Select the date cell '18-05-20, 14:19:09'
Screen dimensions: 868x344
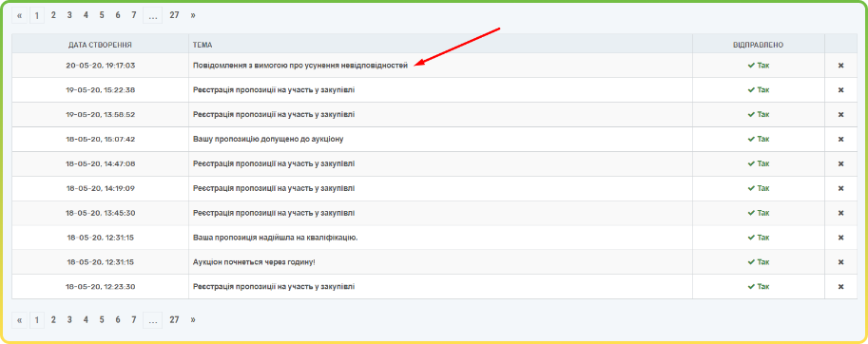point(100,188)
